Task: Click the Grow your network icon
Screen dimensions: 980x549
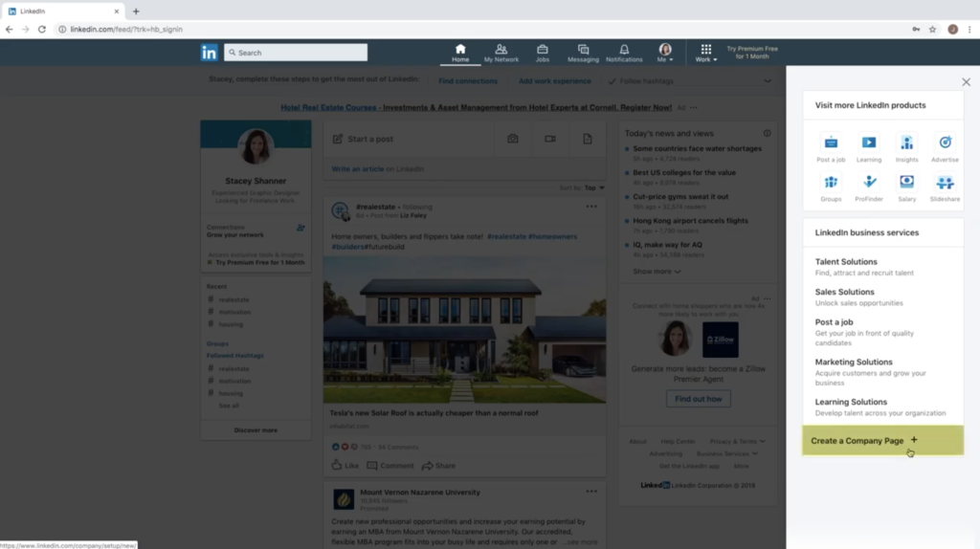Action: 301,228
